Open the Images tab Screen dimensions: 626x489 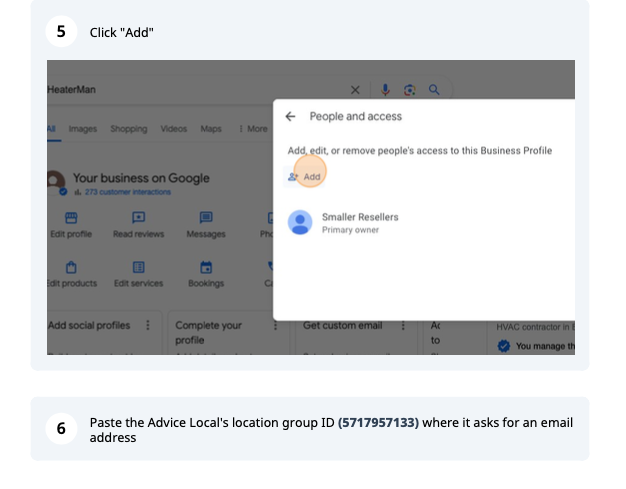coord(83,129)
